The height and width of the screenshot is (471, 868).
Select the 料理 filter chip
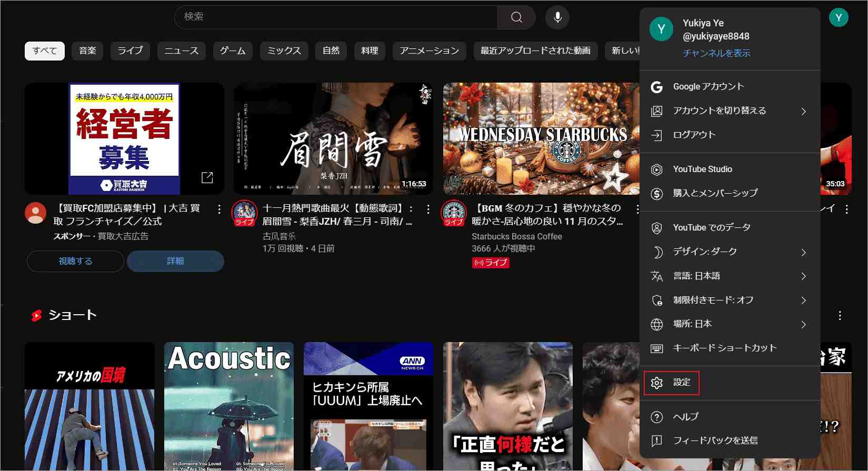[370, 51]
